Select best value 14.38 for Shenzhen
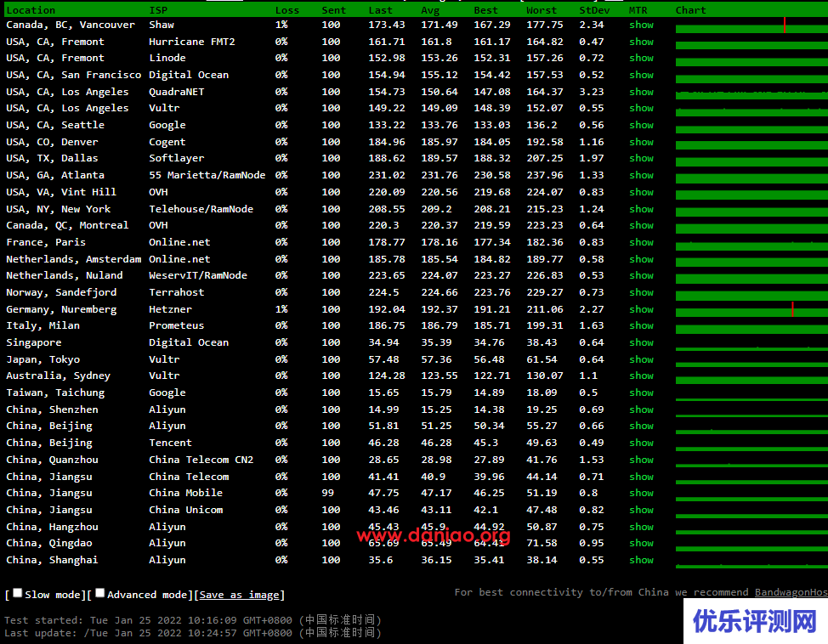This screenshot has width=828, height=644. [489, 410]
